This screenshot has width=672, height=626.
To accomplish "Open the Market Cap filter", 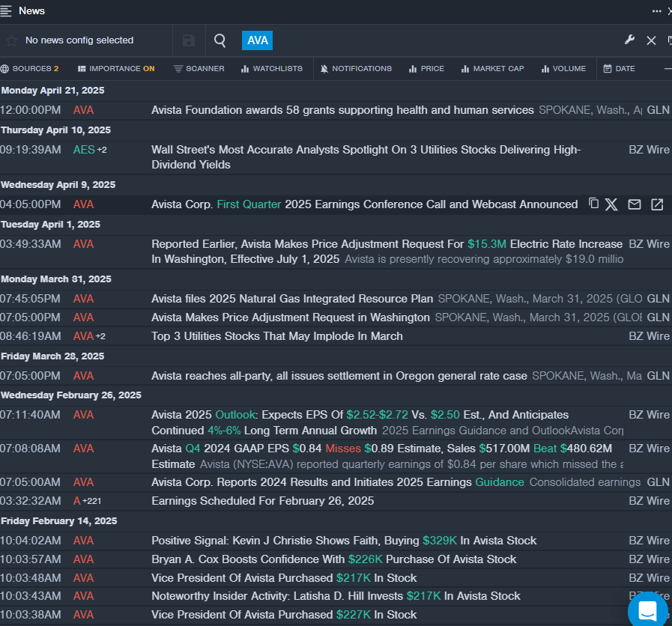I will (x=492, y=69).
